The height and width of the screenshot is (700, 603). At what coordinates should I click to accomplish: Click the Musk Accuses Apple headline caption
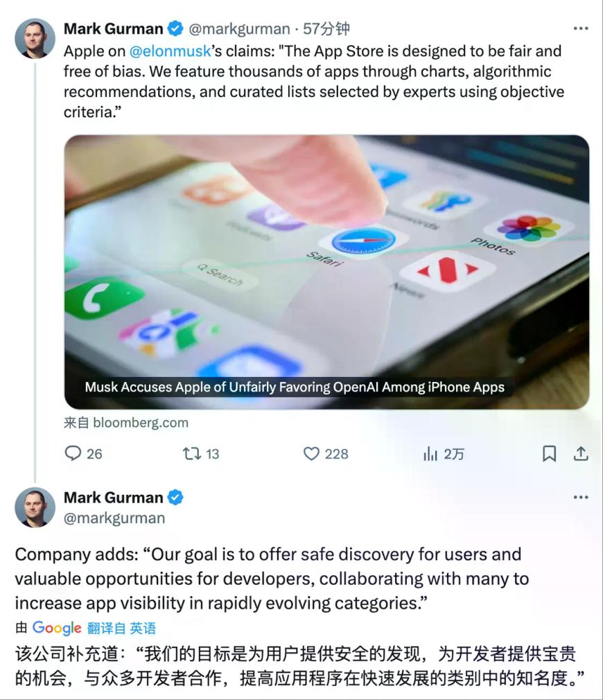(x=295, y=387)
